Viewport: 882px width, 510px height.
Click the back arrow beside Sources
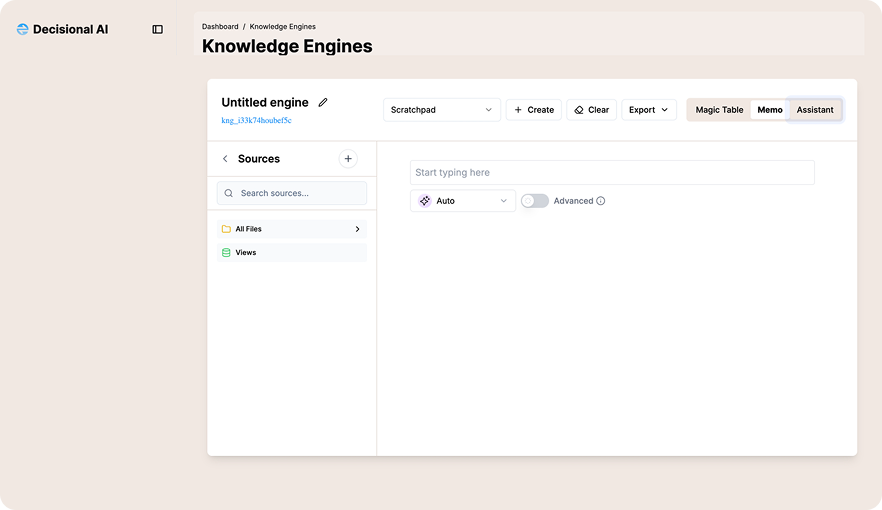(225, 159)
